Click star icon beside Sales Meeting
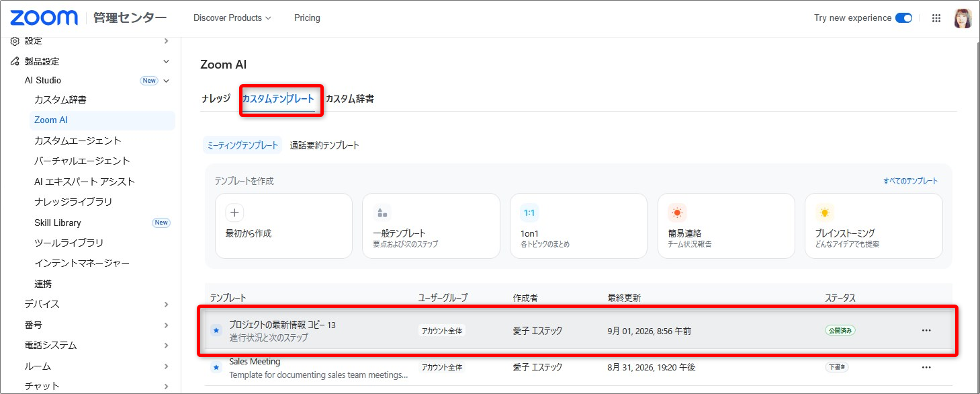 (x=216, y=367)
